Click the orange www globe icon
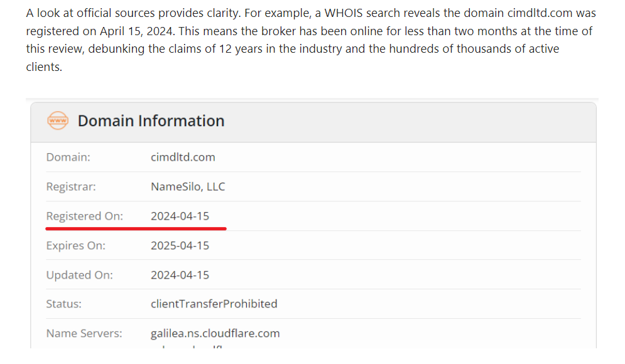This screenshot has height=364, width=625. (58, 120)
